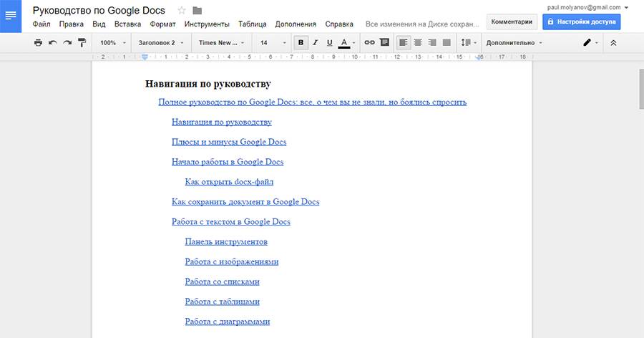Expand the Заголовок 2 style dropdown
Screen dimensions: 644x338
(161, 43)
